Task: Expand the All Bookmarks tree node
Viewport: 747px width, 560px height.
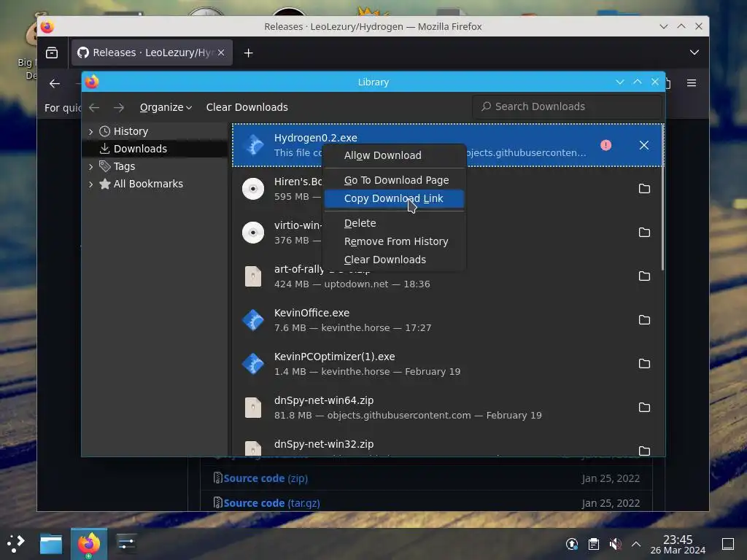Action: (91, 184)
